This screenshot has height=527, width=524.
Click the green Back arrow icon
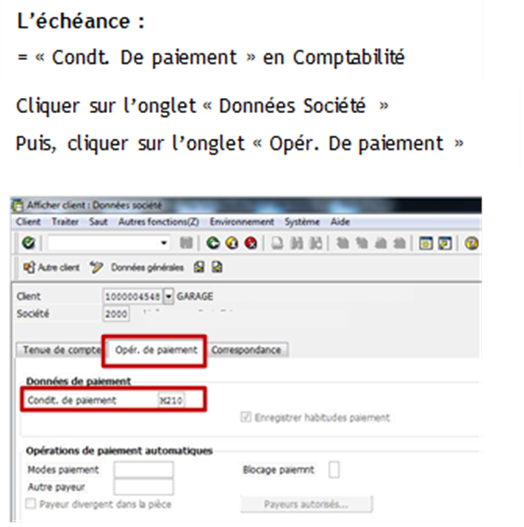(x=213, y=243)
